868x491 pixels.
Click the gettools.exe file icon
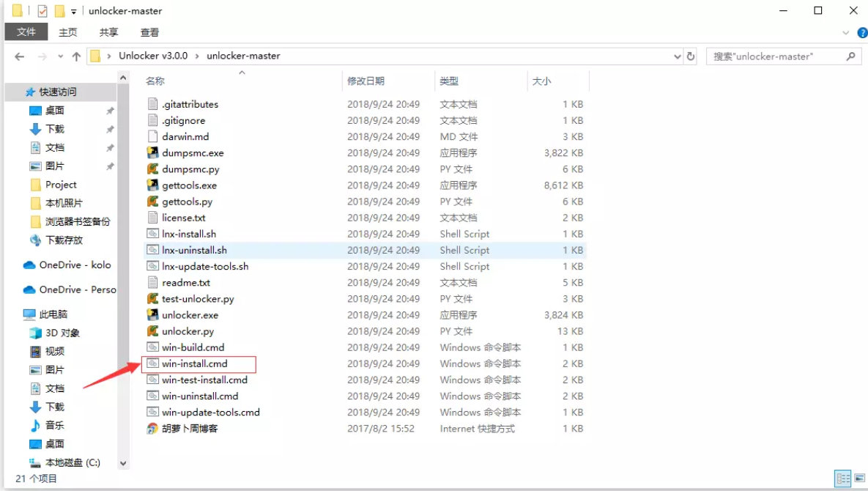pos(153,185)
